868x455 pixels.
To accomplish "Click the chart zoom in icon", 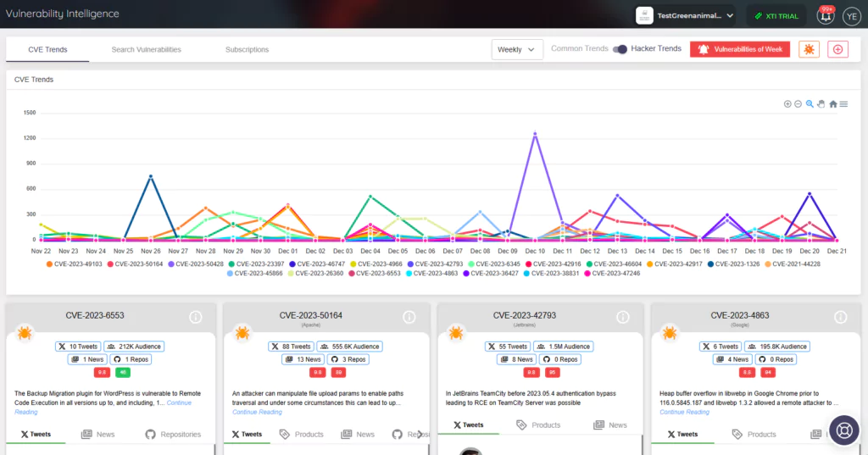I will 787,104.
